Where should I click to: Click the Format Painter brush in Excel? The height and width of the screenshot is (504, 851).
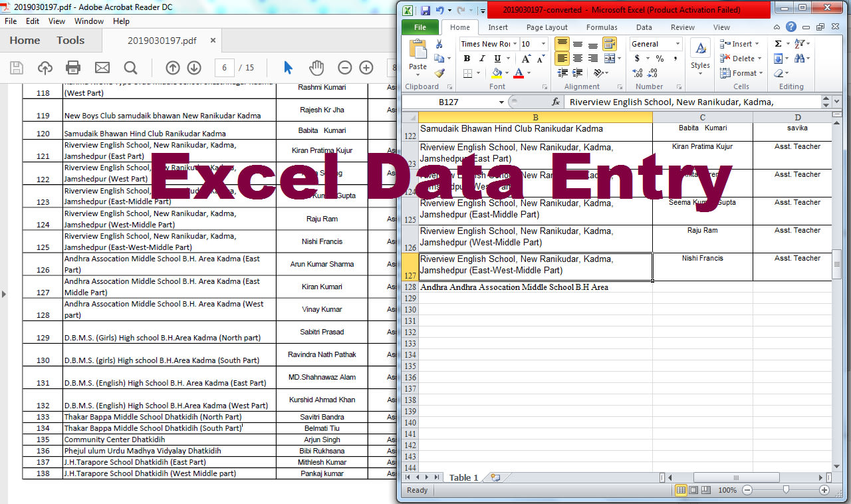coord(439,73)
